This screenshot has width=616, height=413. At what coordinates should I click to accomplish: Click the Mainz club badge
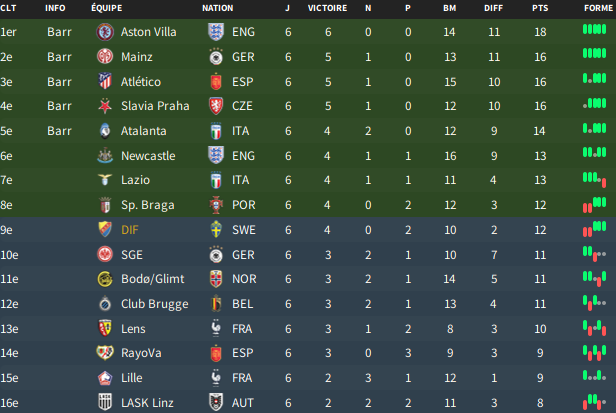(x=103, y=57)
